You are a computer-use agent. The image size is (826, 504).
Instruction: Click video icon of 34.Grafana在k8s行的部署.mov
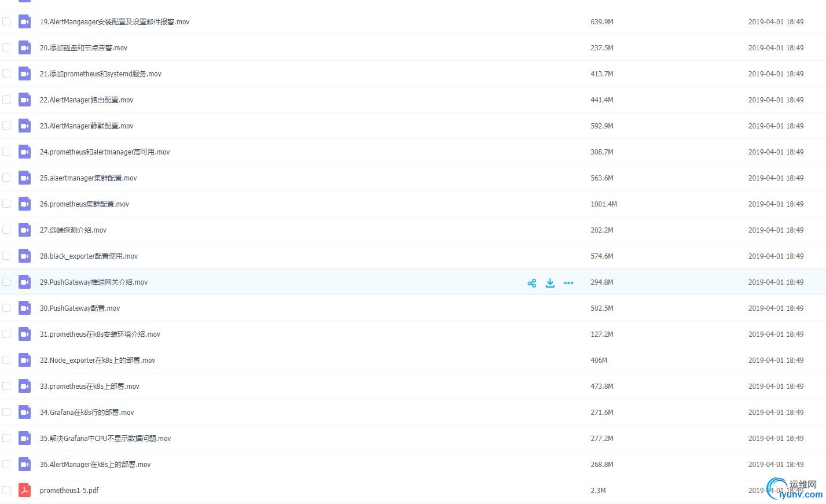[24, 413]
